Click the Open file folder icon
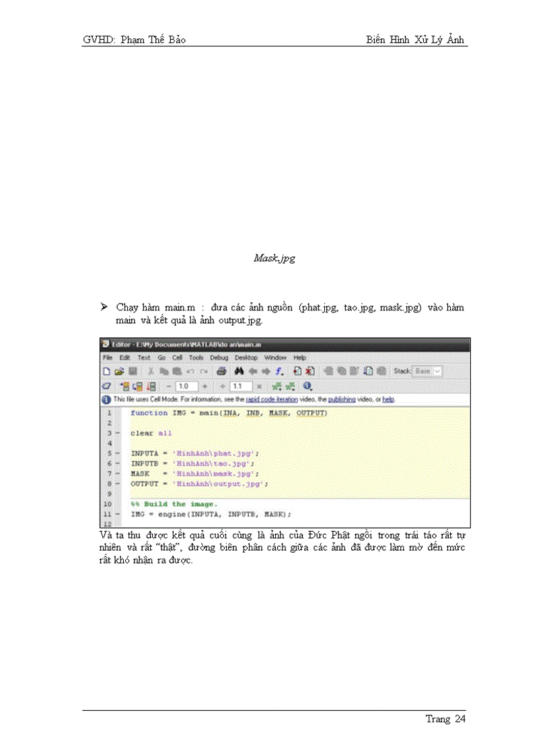The width and height of the screenshot is (549, 756). (x=118, y=371)
